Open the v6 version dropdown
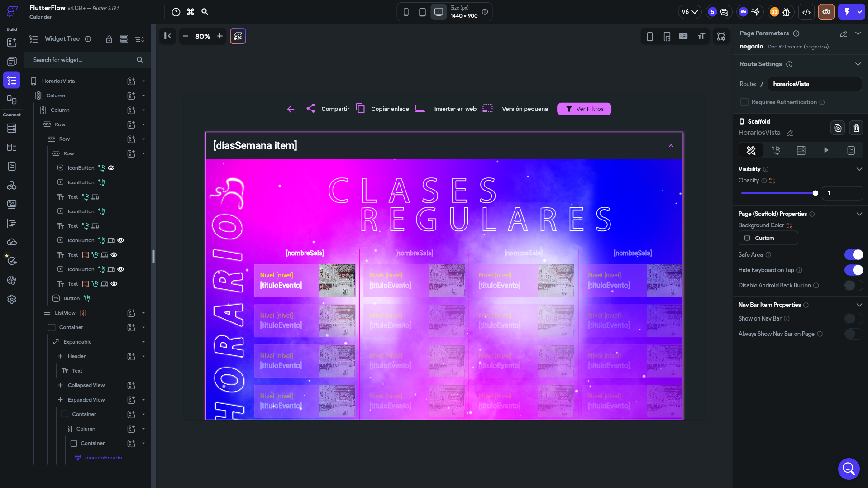This screenshot has height=488, width=868. tap(689, 12)
